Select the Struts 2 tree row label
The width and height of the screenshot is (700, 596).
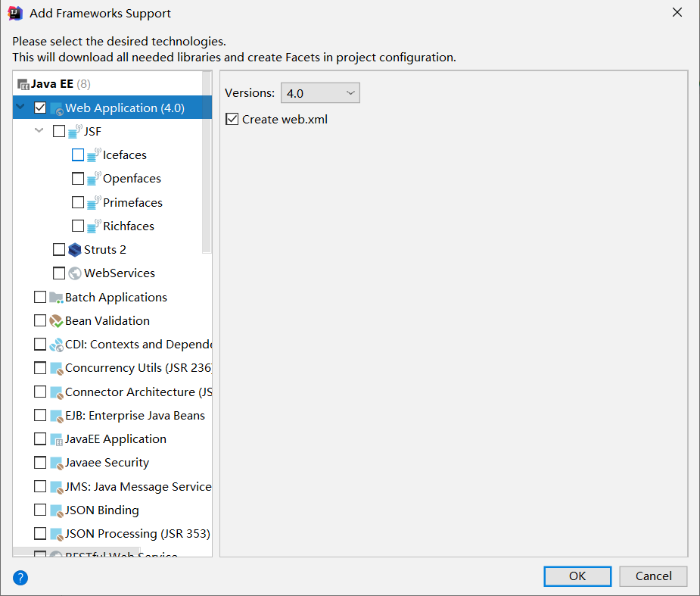[105, 250]
